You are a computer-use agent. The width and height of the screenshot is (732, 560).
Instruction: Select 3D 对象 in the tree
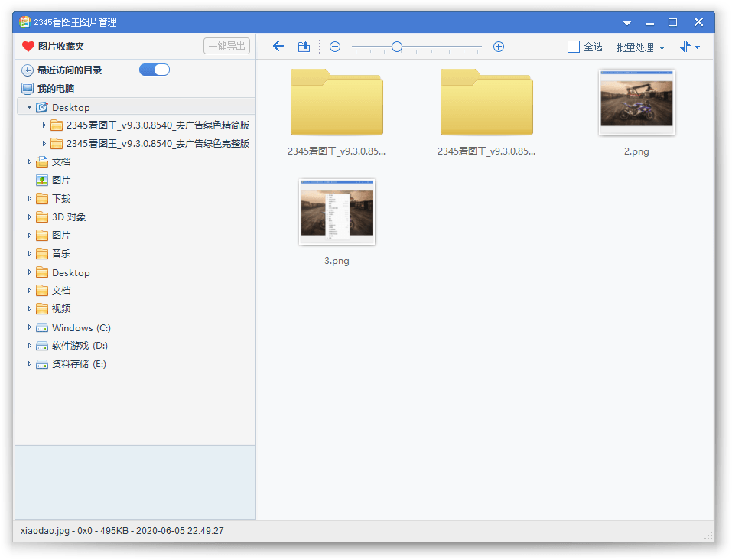coord(69,217)
